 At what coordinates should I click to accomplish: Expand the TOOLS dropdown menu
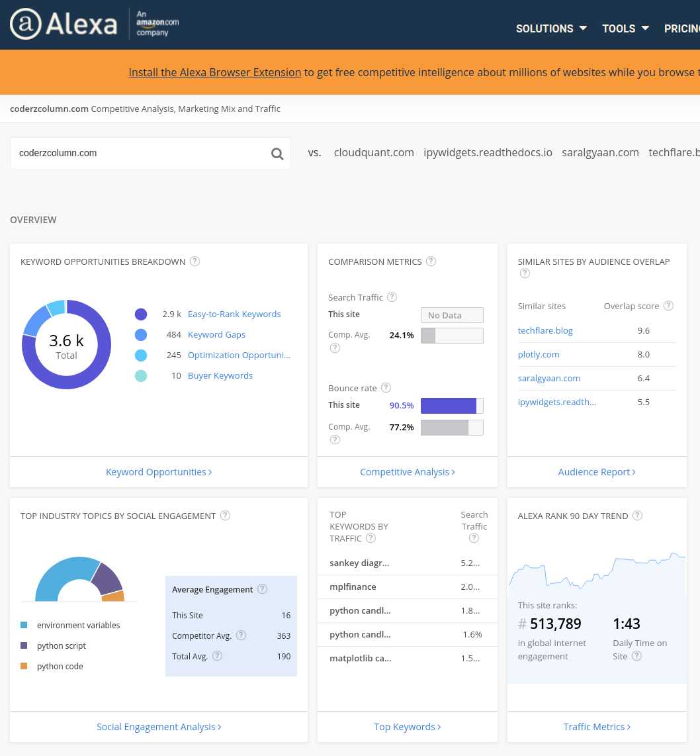(625, 28)
